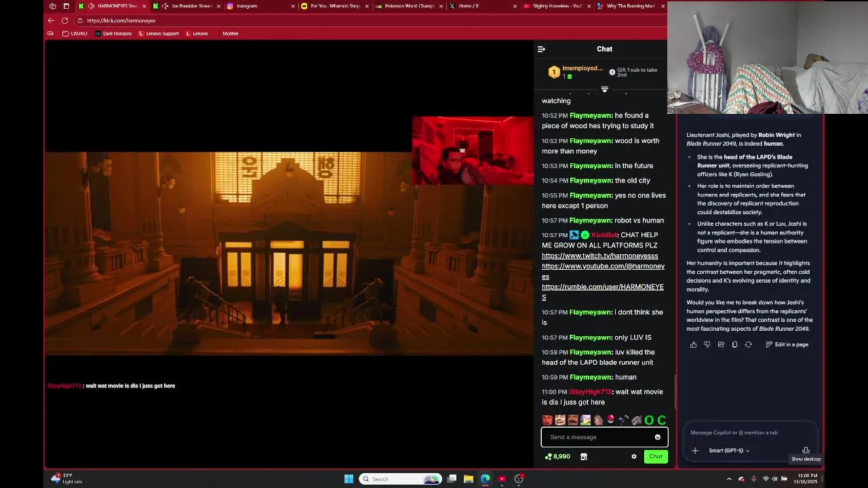This screenshot has height=488, width=868.
Task: Open Task View on taskbar
Action: click(x=452, y=479)
